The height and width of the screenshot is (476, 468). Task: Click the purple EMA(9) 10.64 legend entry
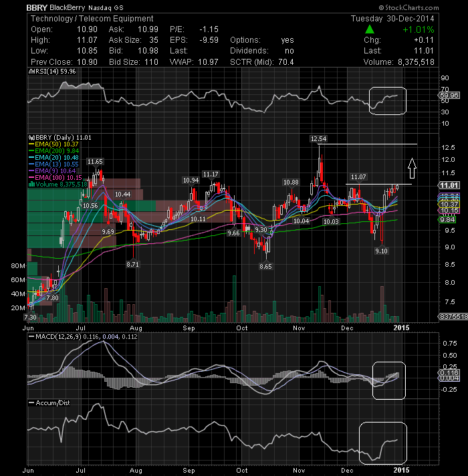tap(52, 171)
